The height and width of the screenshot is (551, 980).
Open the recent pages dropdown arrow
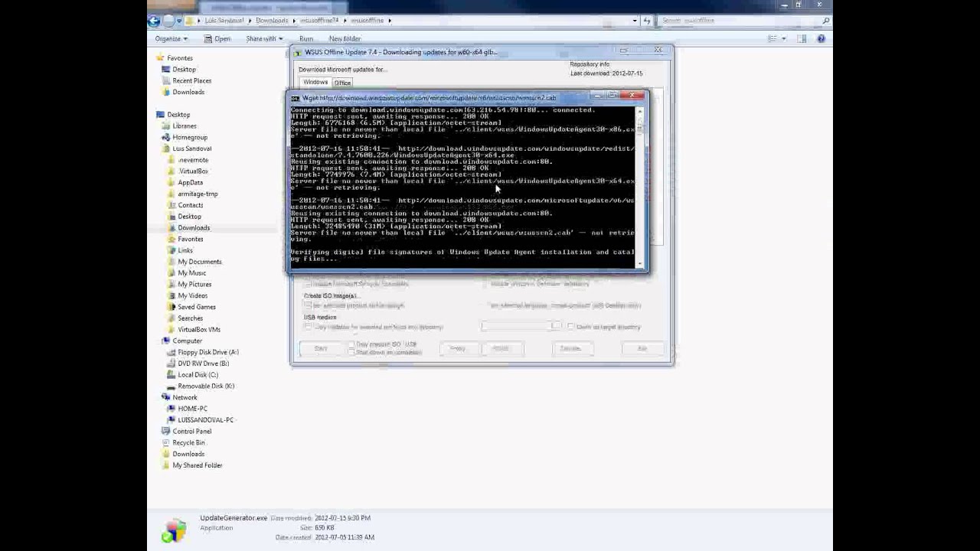point(179,21)
